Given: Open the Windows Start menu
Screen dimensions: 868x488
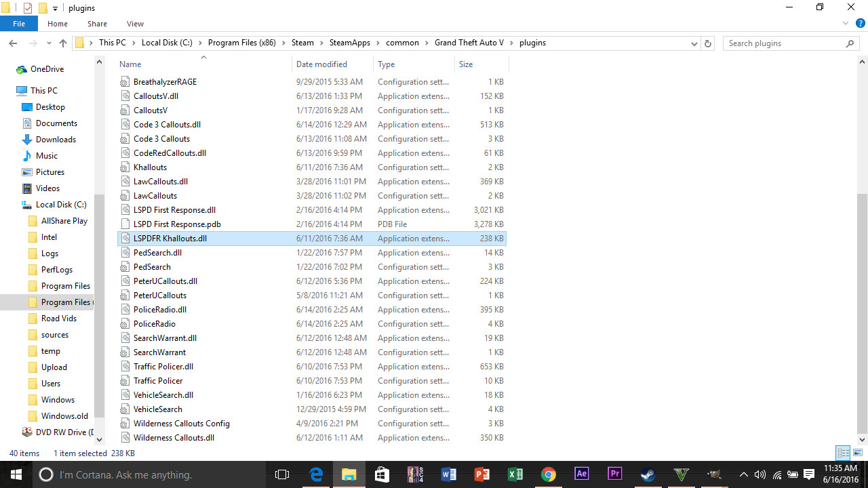Looking at the screenshot, I should [16, 474].
